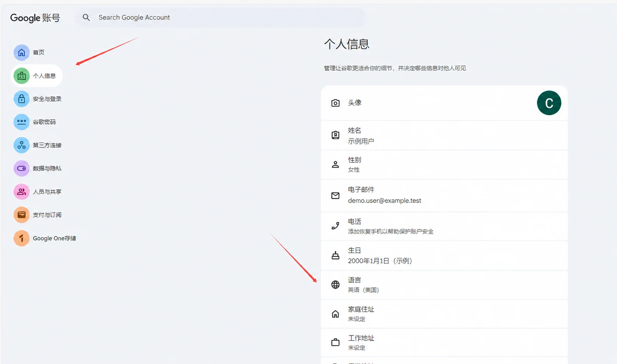Click 添加恢复手机以帮助保护账户安全
The image size is (617, 364).
point(391,231)
